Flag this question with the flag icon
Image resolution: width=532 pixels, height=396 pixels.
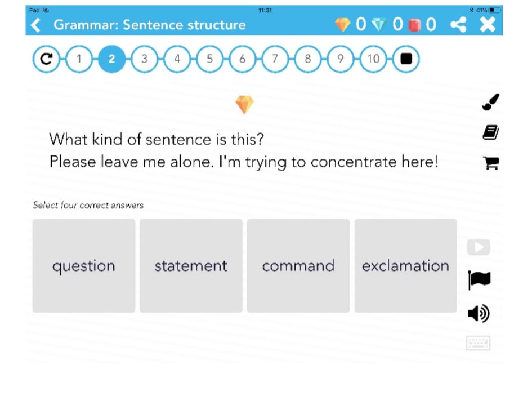(x=479, y=280)
